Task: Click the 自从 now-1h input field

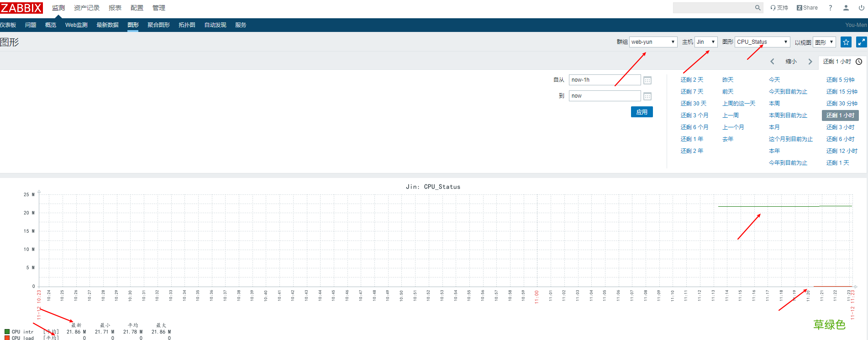Action: pos(604,80)
